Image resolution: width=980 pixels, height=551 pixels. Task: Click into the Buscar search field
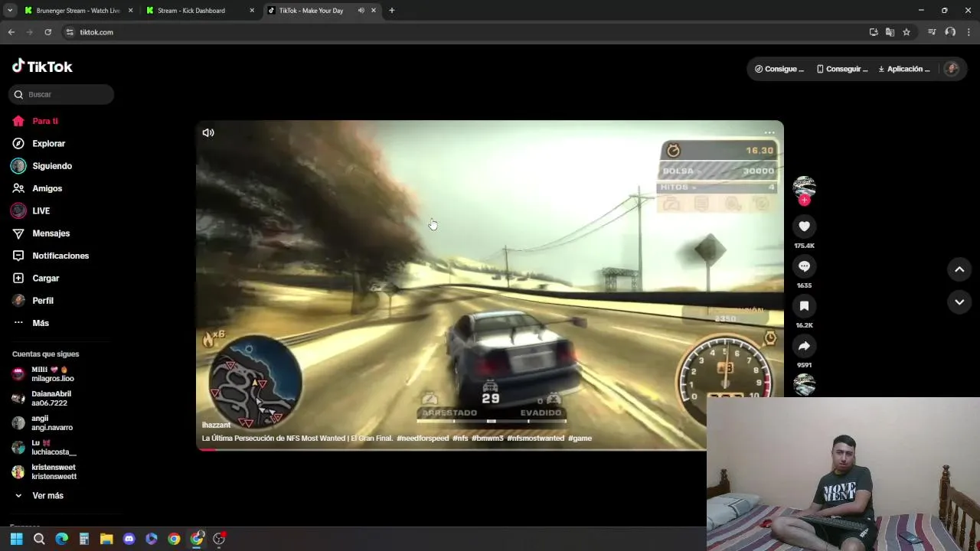click(61, 94)
